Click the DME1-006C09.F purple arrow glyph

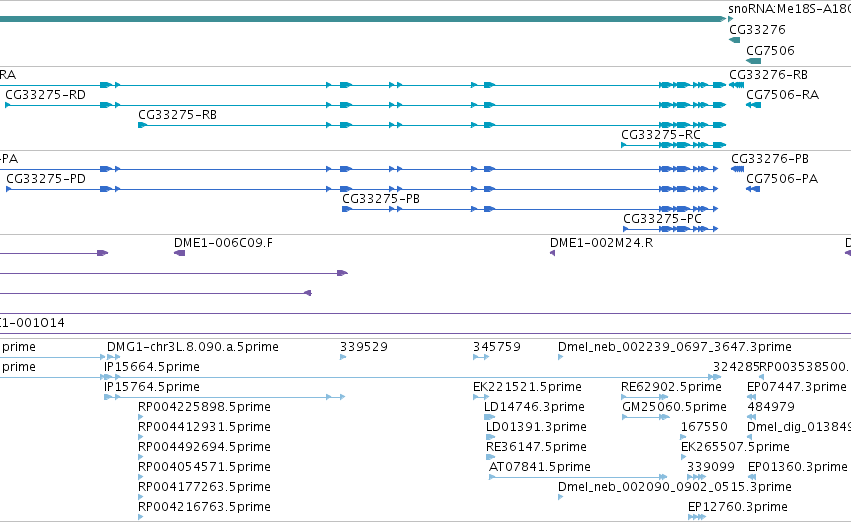[179, 253]
